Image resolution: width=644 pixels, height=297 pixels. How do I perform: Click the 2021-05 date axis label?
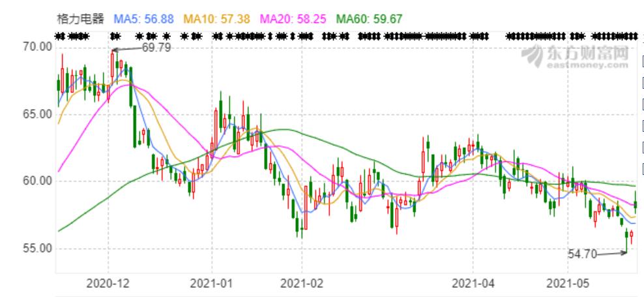tap(566, 283)
